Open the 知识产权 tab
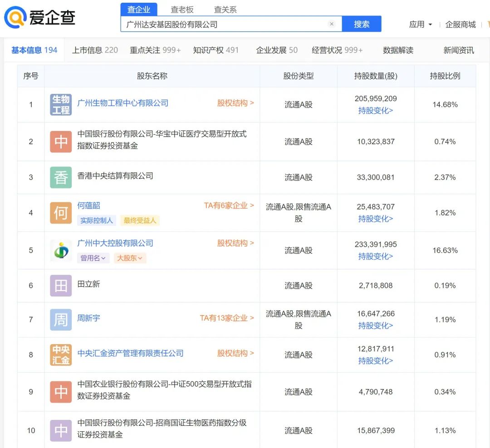490x448 pixels. coord(216,50)
